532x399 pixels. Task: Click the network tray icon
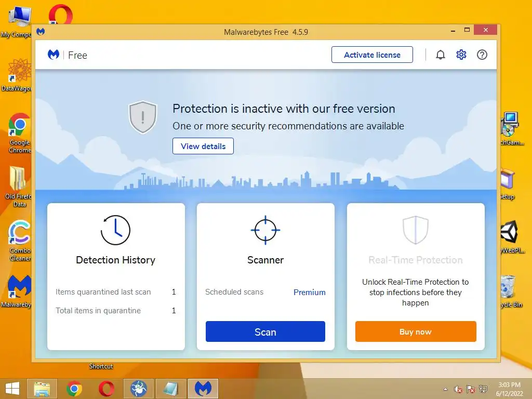(x=483, y=389)
